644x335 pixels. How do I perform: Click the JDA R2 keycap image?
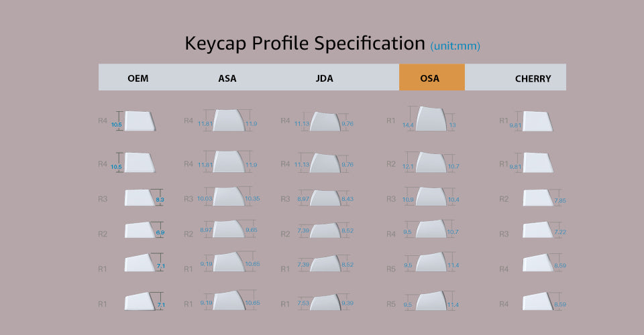(x=325, y=231)
